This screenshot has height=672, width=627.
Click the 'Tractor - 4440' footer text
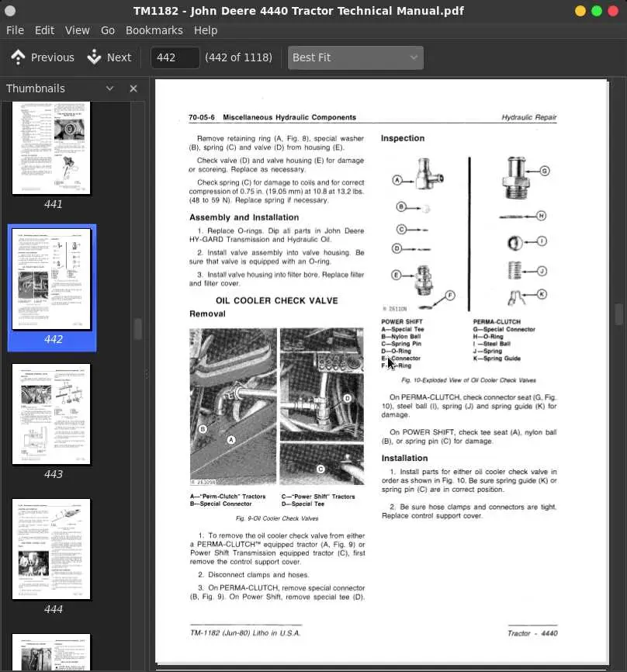(532, 633)
